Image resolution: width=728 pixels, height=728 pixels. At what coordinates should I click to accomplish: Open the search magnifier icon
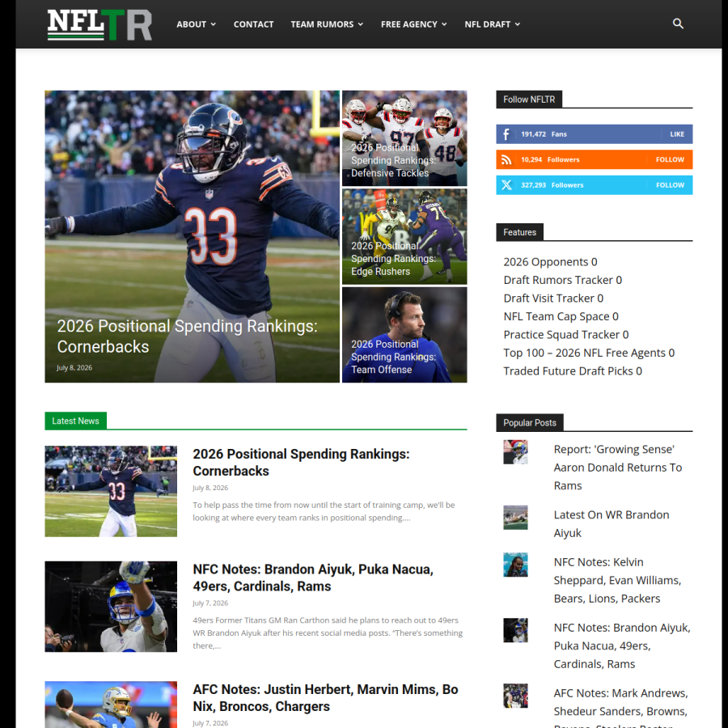pyautogui.click(x=677, y=23)
